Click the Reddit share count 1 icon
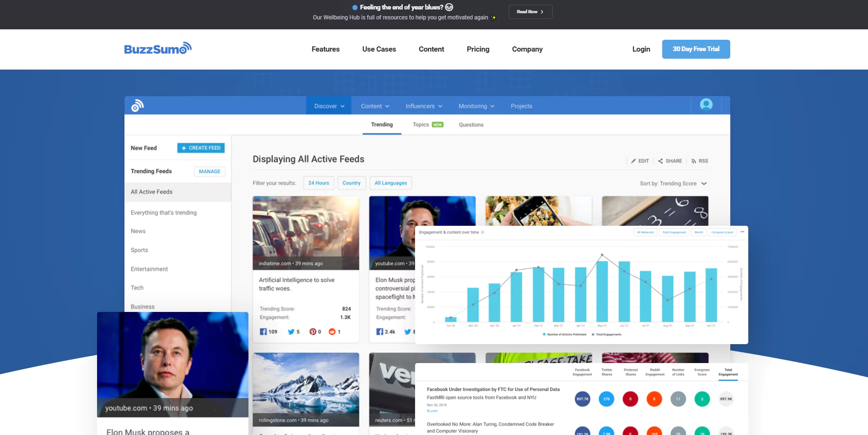The image size is (868, 435). 332,332
